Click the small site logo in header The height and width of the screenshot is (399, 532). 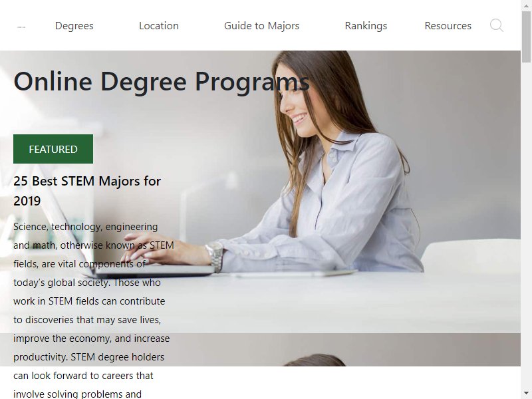(21, 27)
